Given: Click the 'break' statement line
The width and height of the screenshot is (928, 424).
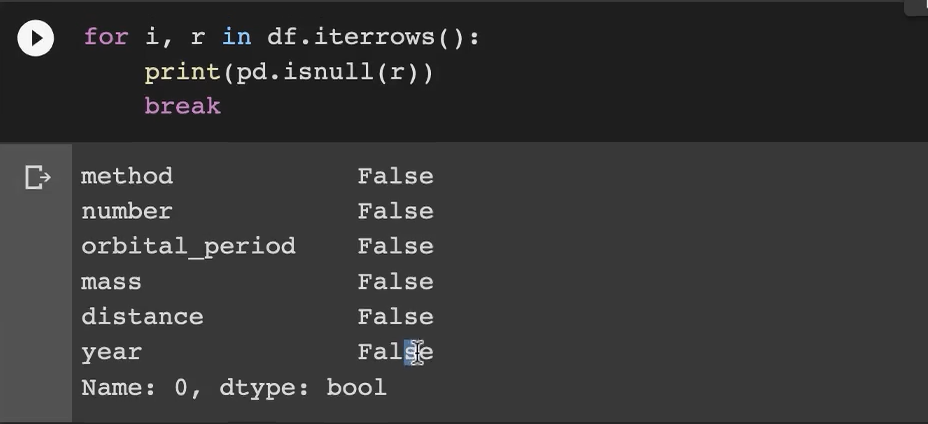Looking at the screenshot, I should pos(182,107).
